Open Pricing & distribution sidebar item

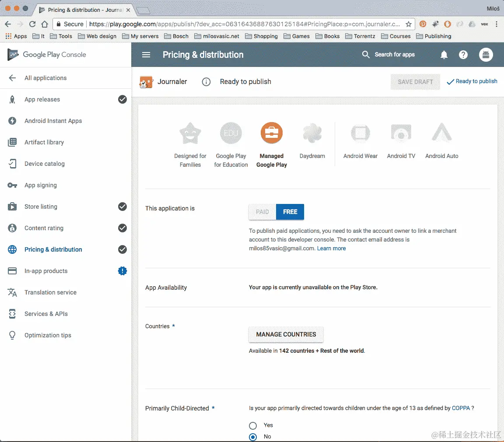pyautogui.click(x=53, y=249)
